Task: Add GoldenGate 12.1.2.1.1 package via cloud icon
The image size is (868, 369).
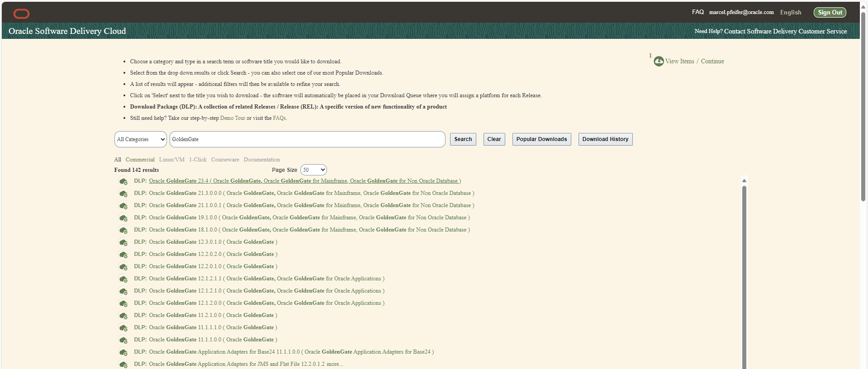Action: [x=123, y=279]
